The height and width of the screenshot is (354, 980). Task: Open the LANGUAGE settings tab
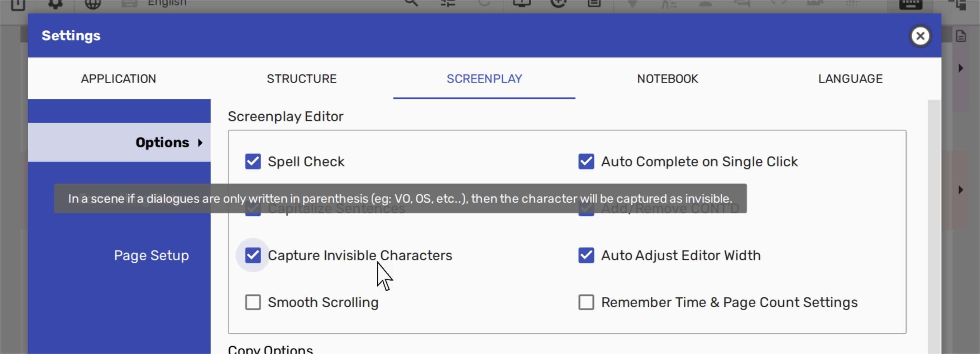850,79
